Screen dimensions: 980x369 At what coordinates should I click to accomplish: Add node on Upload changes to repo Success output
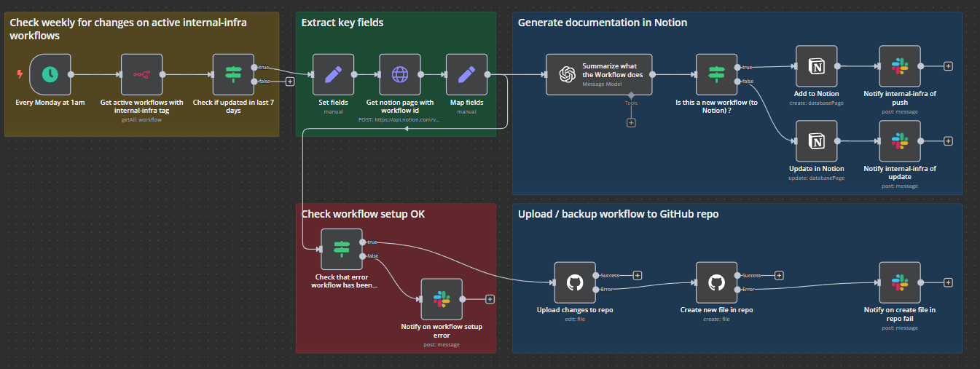pos(638,275)
